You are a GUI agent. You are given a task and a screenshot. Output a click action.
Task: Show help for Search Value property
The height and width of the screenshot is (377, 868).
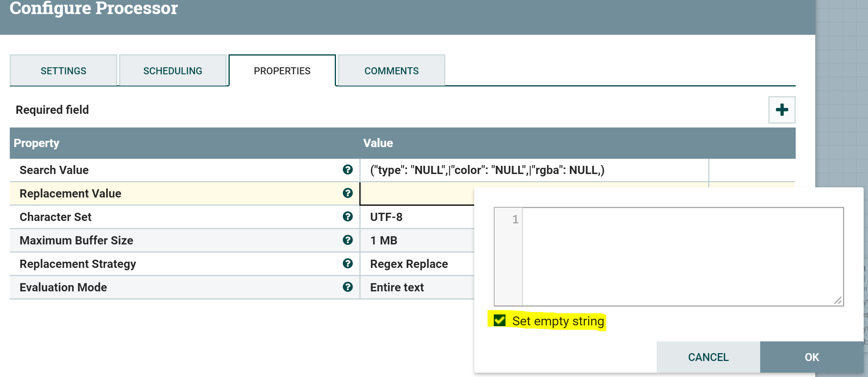click(348, 170)
